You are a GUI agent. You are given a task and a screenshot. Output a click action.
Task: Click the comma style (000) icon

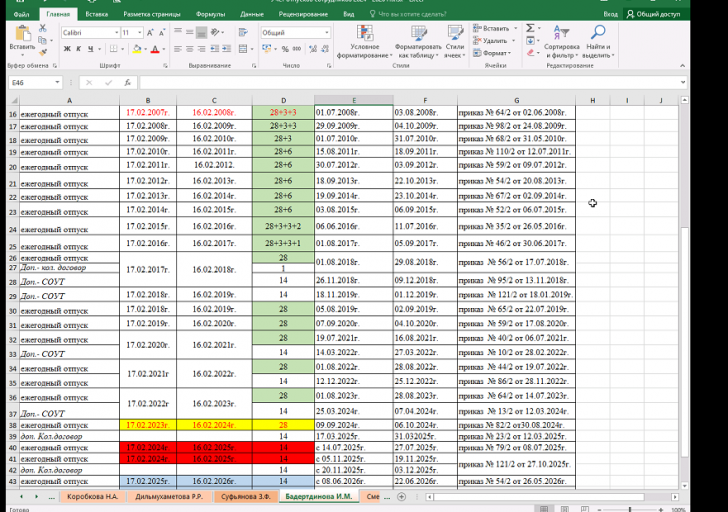(297, 49)
